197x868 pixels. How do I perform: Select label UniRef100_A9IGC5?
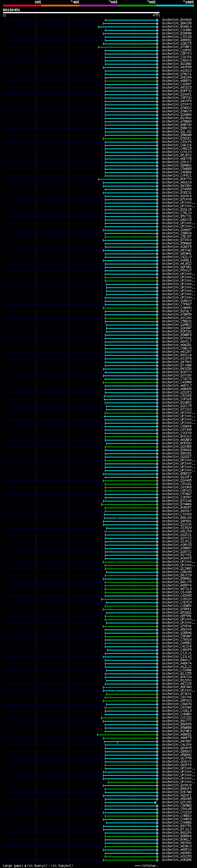tap(177, 88)
